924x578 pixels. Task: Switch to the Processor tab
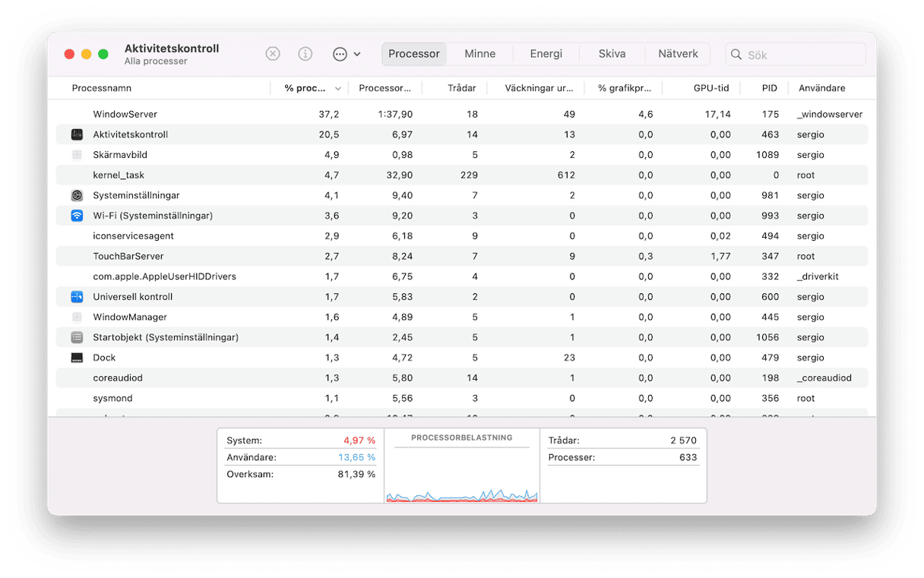point(414,54)
